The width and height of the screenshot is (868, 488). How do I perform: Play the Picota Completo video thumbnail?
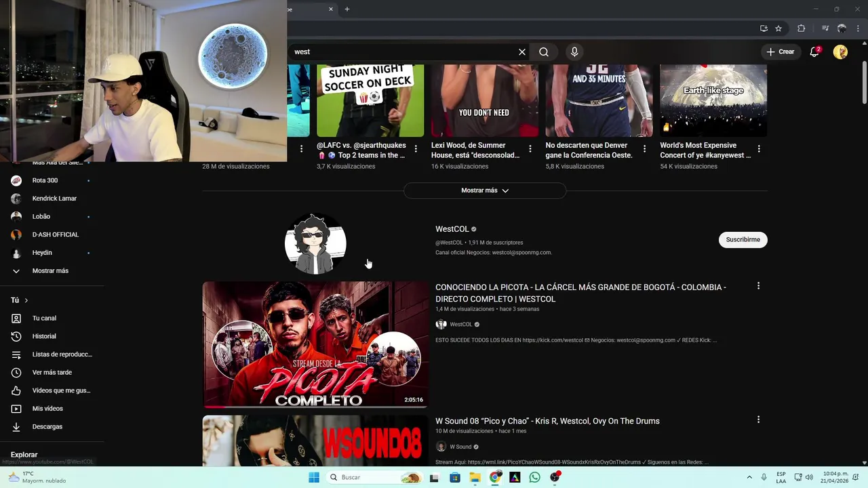coord(315,344)
